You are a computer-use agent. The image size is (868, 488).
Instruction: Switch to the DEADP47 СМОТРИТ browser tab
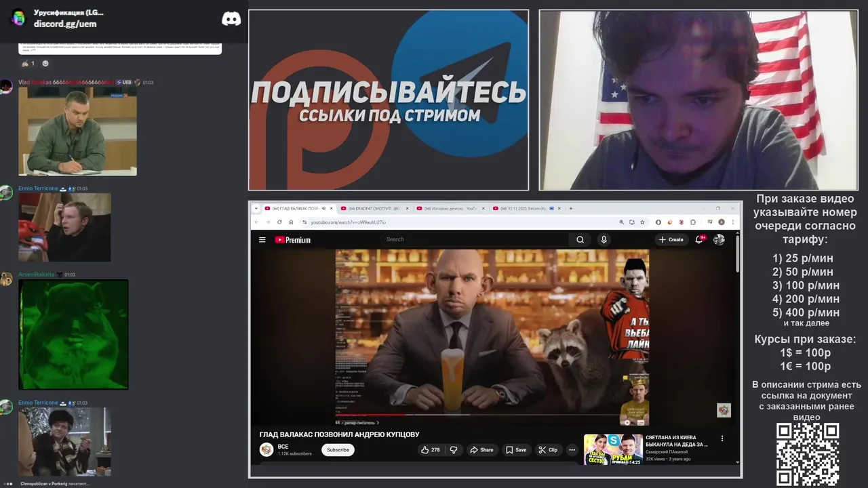375,208
